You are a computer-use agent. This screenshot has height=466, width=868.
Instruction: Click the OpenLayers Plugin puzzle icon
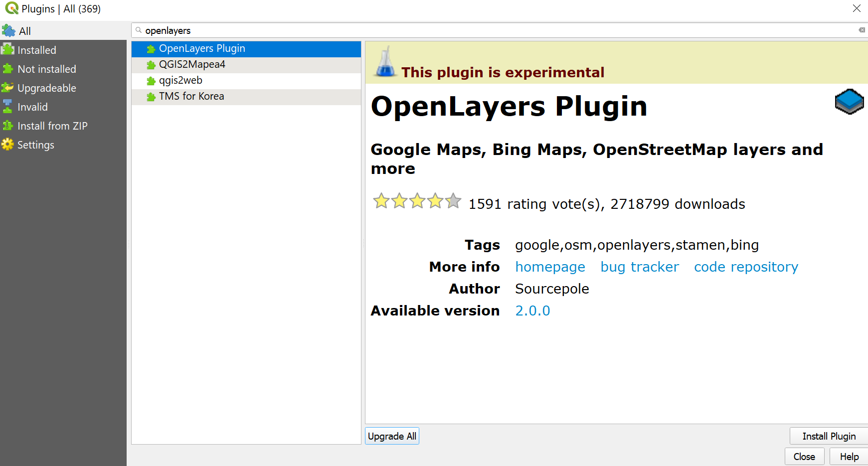point(151,49)
